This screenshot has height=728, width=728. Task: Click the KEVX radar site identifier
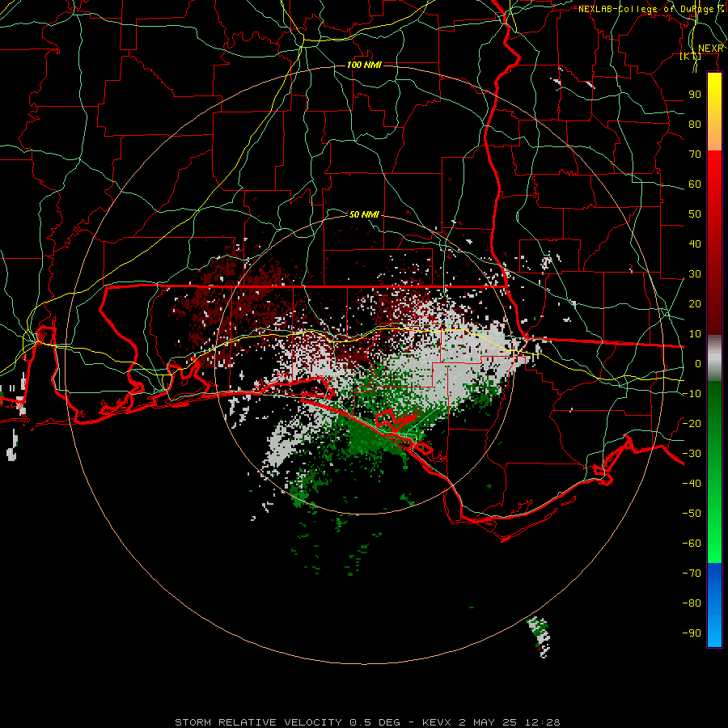coord(437,722)
